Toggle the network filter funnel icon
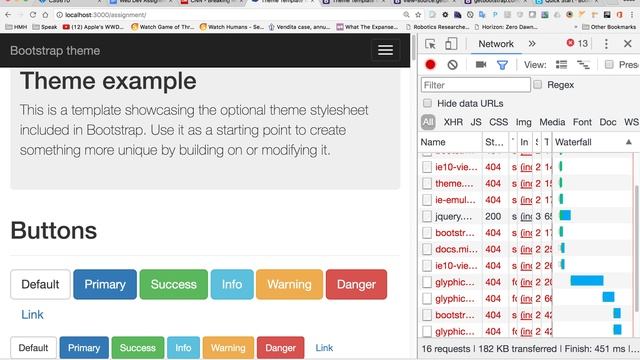Viewport: 640px width, 360px height. click(x=502, y=65)
